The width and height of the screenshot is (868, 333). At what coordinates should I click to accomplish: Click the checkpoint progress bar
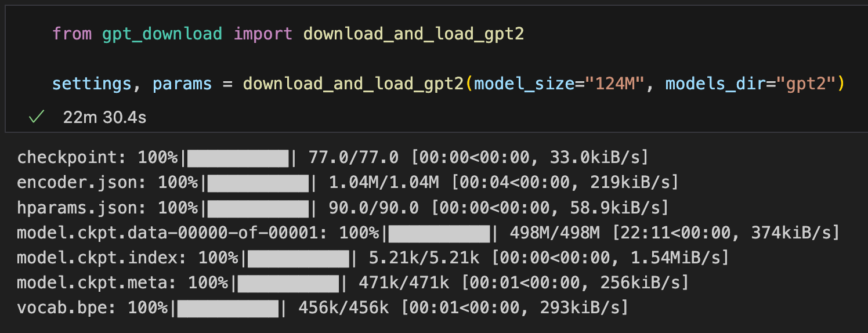click(x=238, y=157)
